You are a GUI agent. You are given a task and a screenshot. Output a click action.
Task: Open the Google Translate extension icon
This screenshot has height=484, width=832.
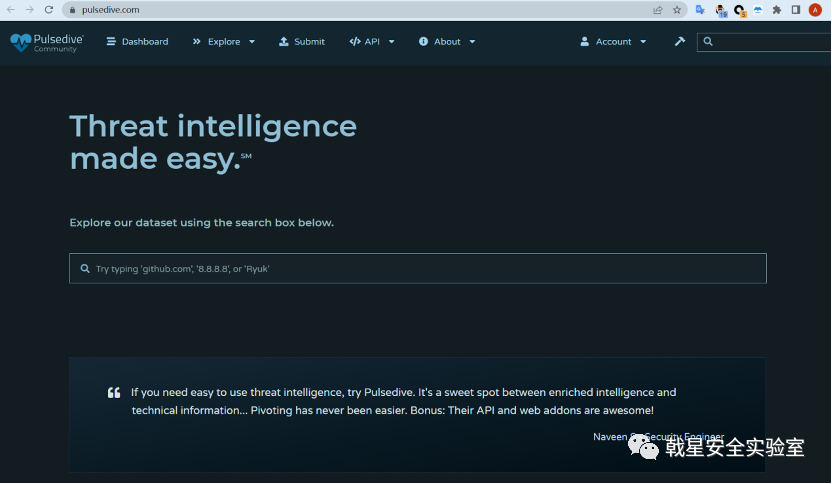pos(700,10)
